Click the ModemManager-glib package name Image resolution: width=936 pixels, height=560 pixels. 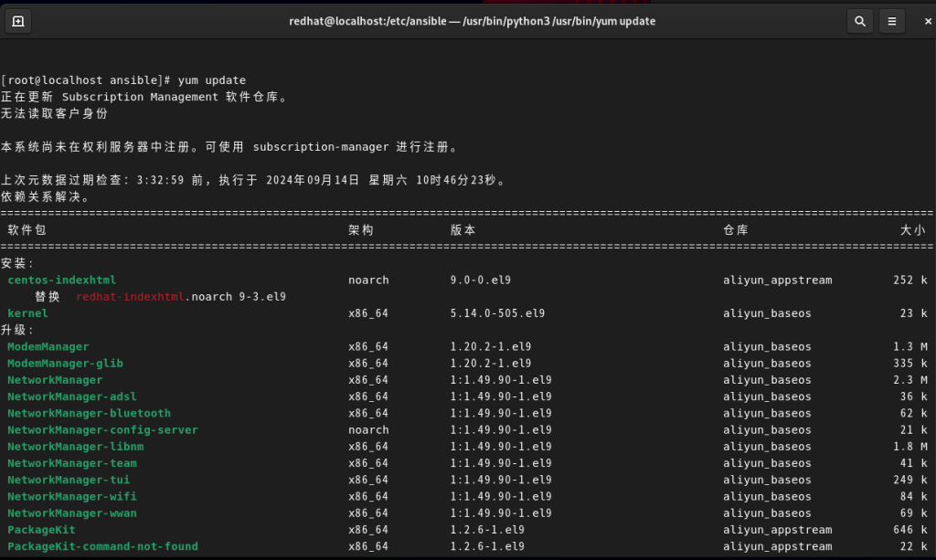click(x=65, y=364)
